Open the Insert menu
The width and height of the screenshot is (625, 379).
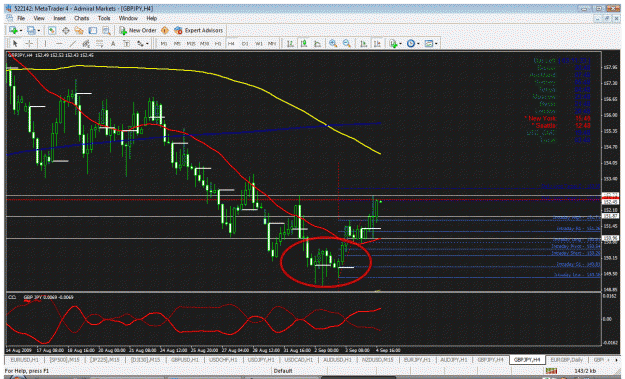(x=59, y=18)
